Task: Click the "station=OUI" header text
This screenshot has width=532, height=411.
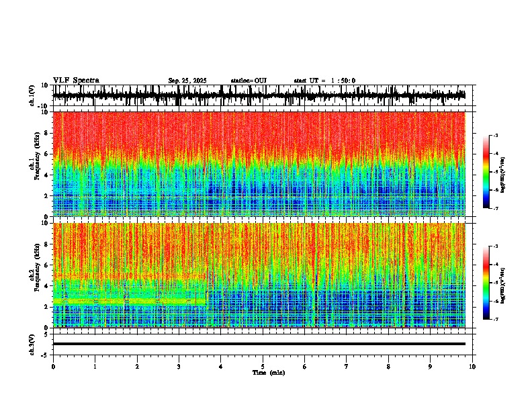Action: point(249,81)
